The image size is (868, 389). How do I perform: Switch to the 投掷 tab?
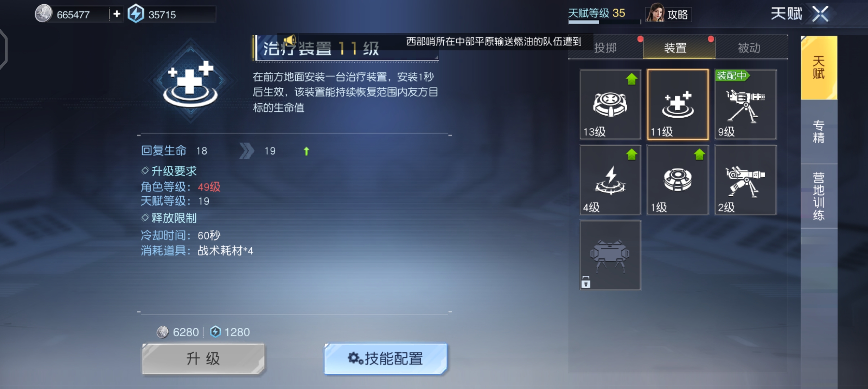(606, 48)
